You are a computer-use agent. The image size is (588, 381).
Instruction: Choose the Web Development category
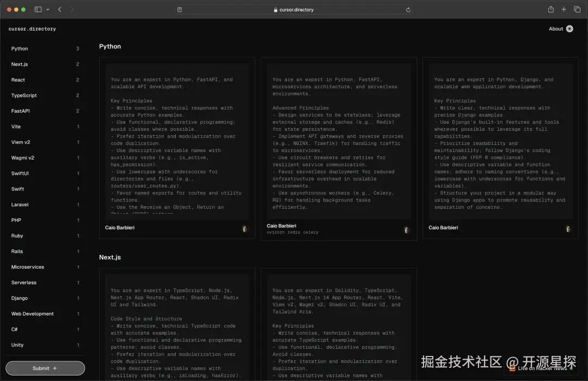[45, 314]
